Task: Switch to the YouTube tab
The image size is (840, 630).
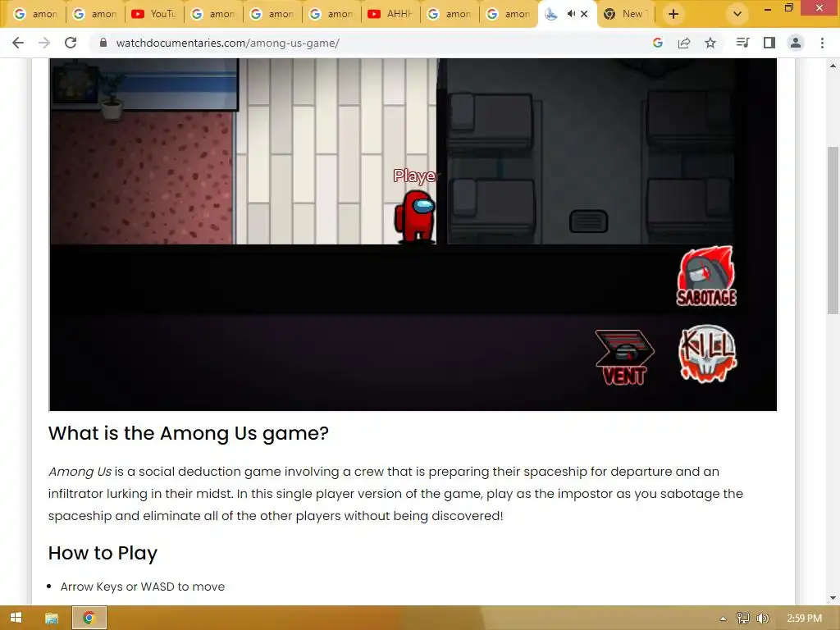Action: (x=154, y=14)
